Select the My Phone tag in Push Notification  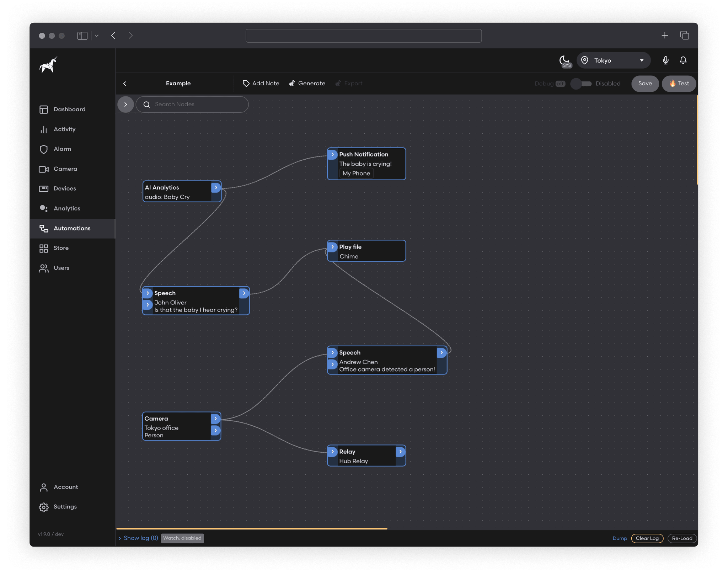point(356,174)
